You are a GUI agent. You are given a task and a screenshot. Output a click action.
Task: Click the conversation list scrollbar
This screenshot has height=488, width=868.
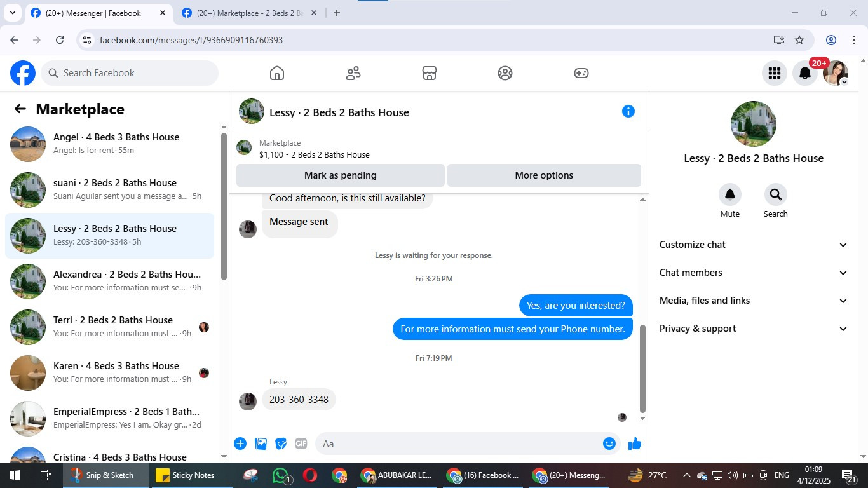tap(224, 207)
